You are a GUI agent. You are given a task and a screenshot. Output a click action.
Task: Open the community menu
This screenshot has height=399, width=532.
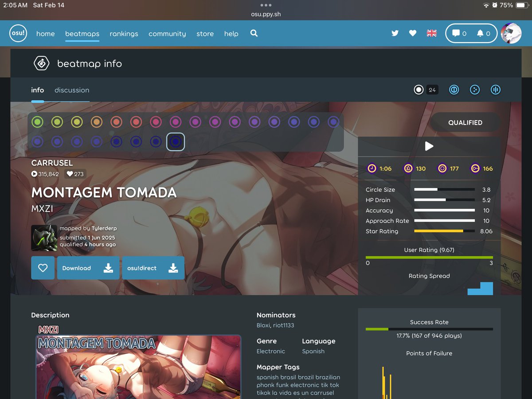167,34
